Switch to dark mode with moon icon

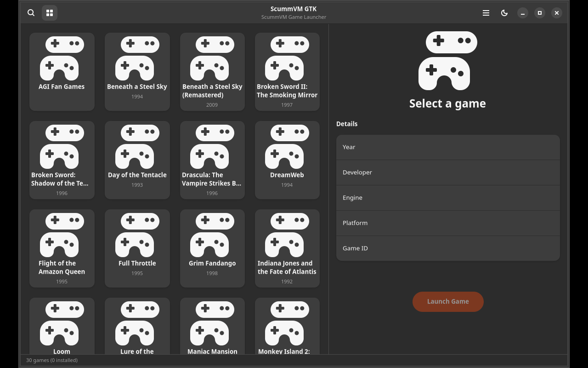pos(504,13)
